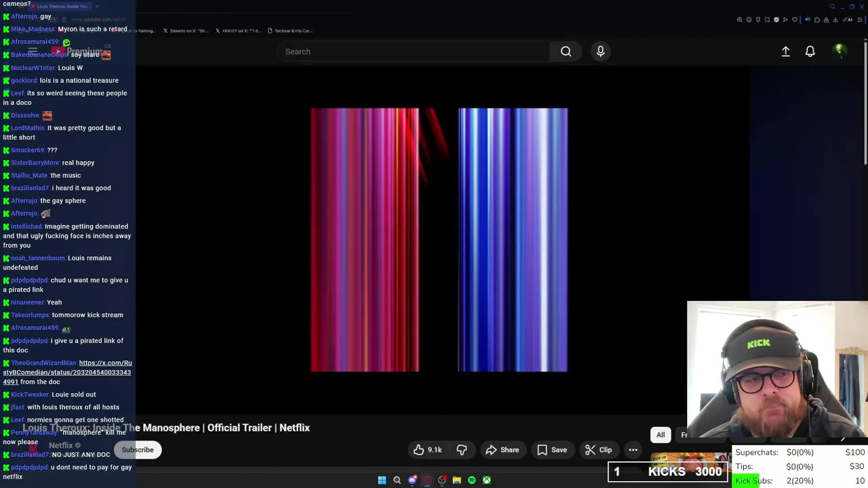Click the browser heart bookmark icon
This screenshot has width=868, height=488.
tap(795, 20)
